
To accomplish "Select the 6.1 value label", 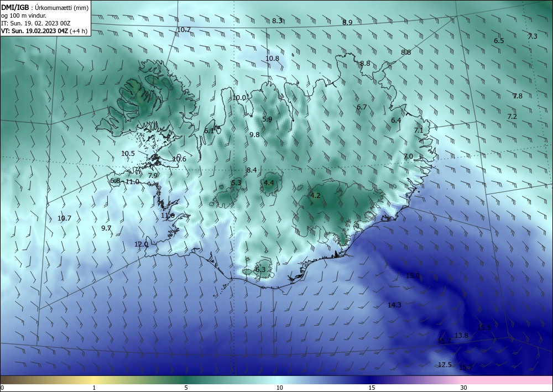I will tap(209, 131).
